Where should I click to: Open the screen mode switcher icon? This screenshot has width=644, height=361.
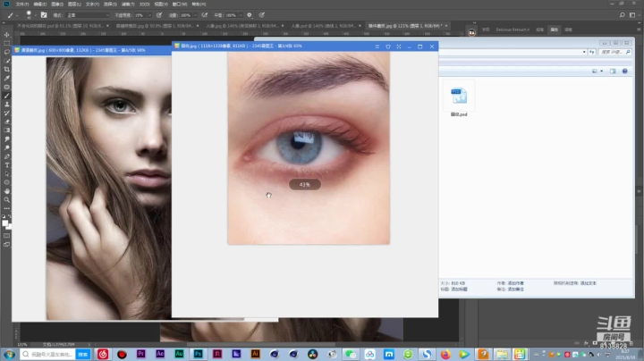pos(7,245)
